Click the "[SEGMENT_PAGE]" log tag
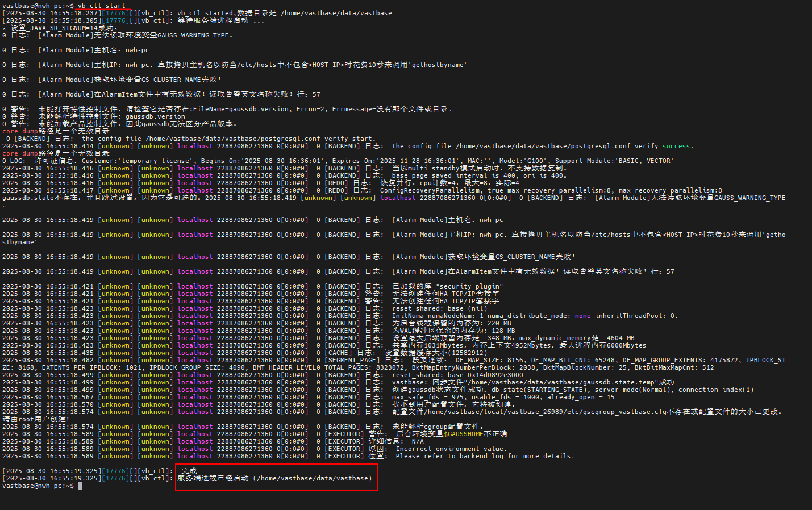Screen dimensions: 812x510 click(352, 360)
